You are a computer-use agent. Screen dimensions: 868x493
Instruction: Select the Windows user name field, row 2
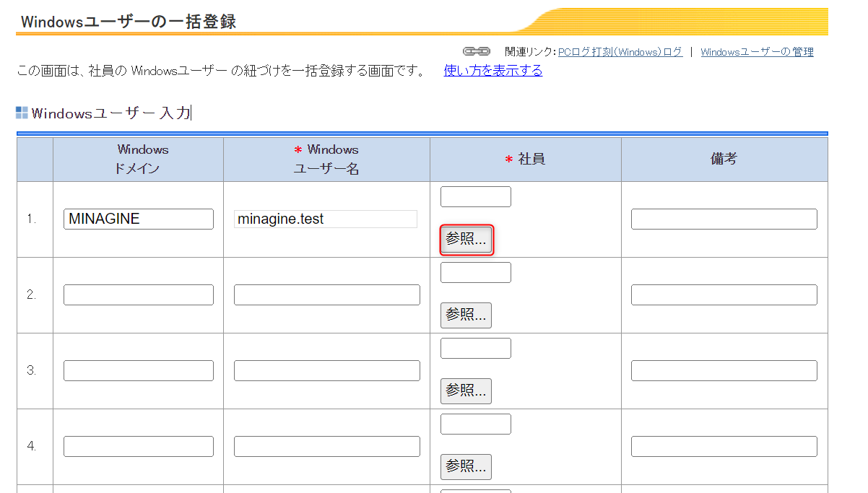(327, 295)
